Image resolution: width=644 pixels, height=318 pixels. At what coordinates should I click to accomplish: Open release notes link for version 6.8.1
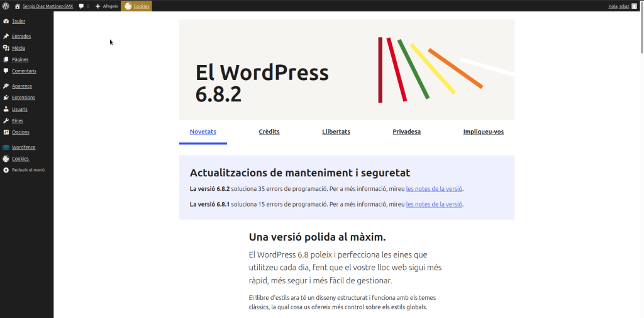point(434,205)
